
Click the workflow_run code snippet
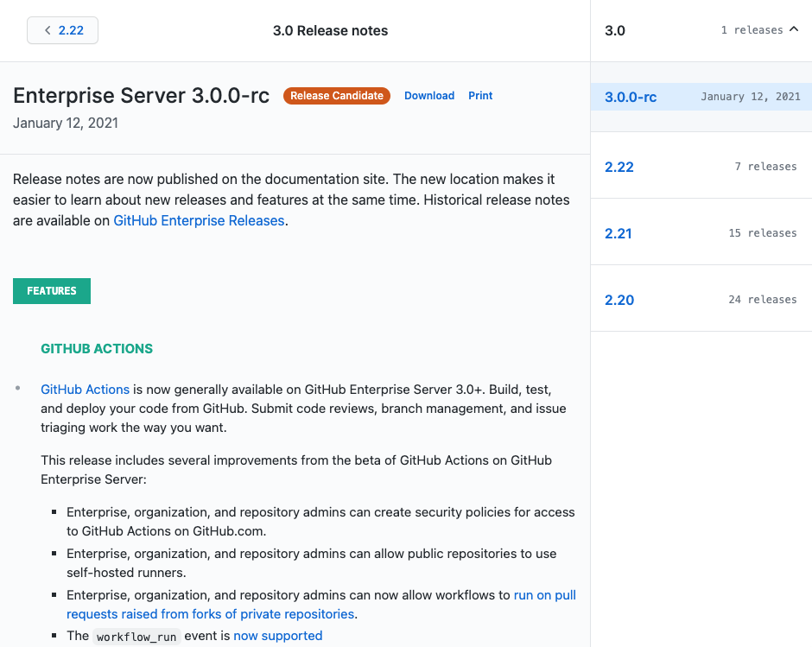click(x=136, y=637)
